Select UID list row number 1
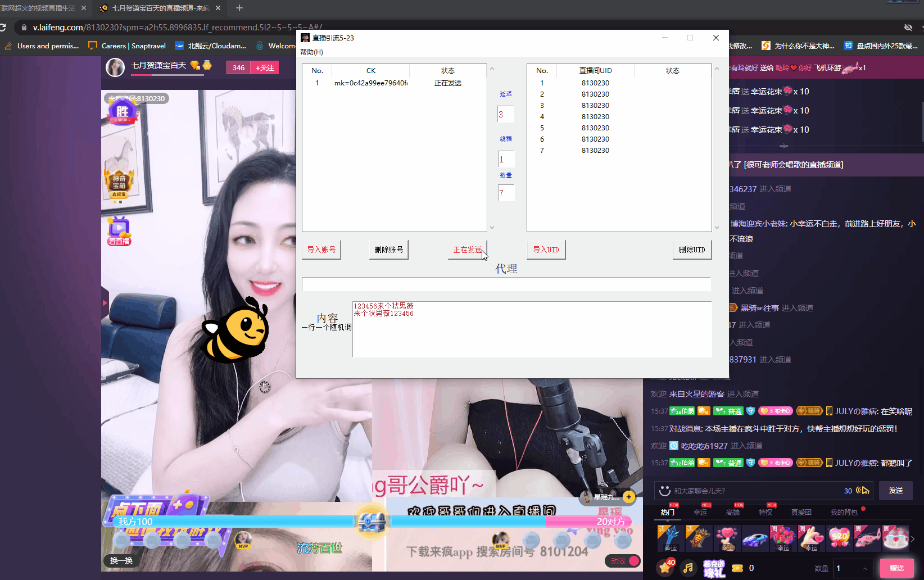Screen dimensions: 924x580 pos(619,83)
